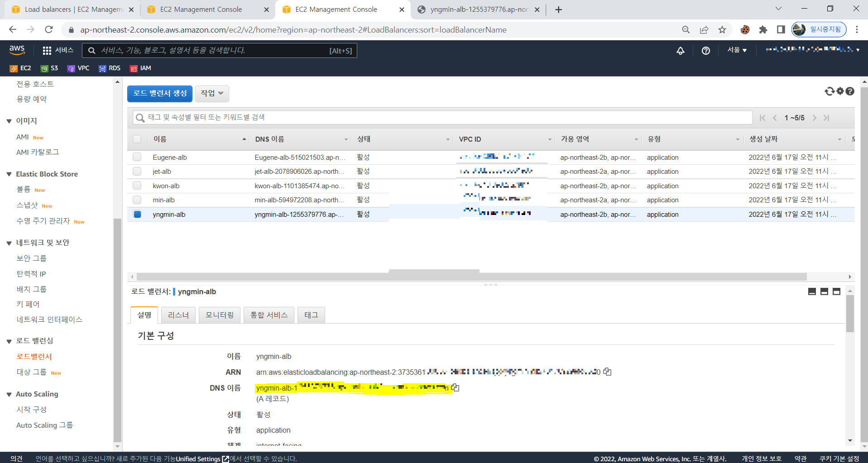Open S3 shortcut in favorites bar
The width and height of the screenshot is (868, 463).
pyautogui.click(x=49, y=68)
